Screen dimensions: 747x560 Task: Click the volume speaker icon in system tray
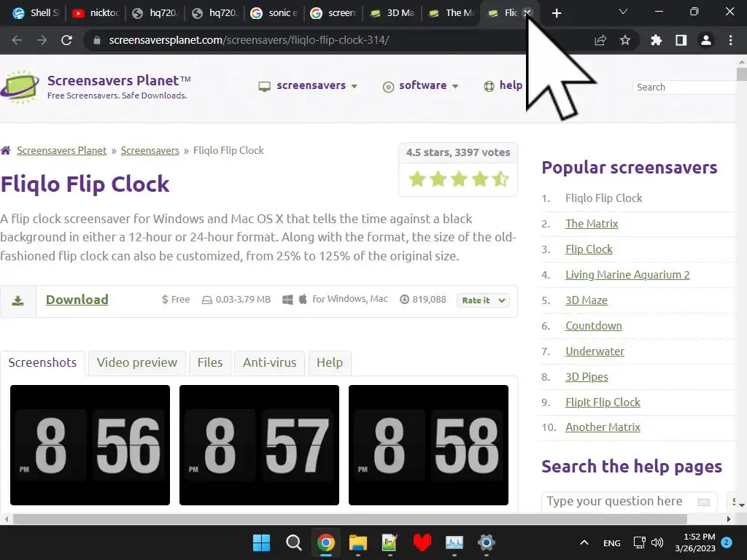coord(657,542)
